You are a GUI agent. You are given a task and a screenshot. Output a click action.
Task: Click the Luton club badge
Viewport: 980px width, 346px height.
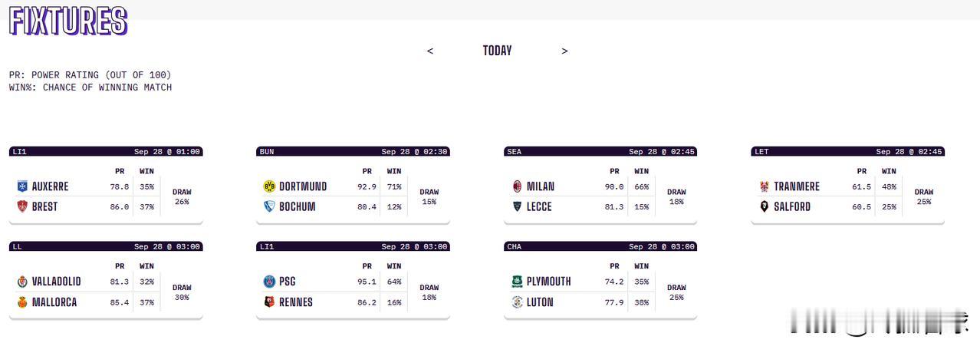(517, 302)
